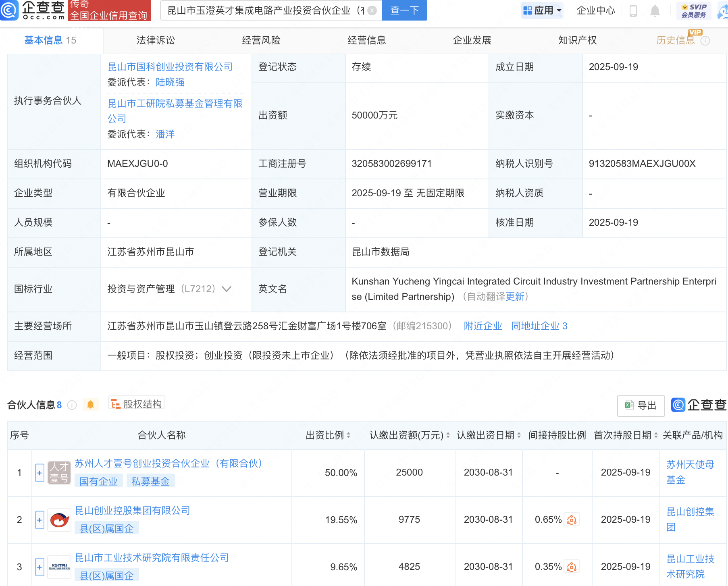The image size is (728, 586).
Task: Click 国有企业 tag
Action: pos(98,481)
